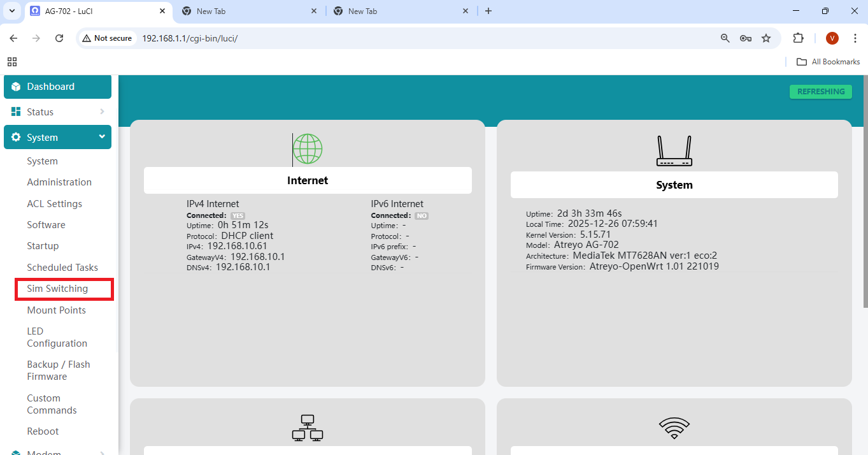Screen dimensions: 868x455
Task: Click the Wi-Fi signal icon
Action: pyautogui.click(x=674, y=428)
